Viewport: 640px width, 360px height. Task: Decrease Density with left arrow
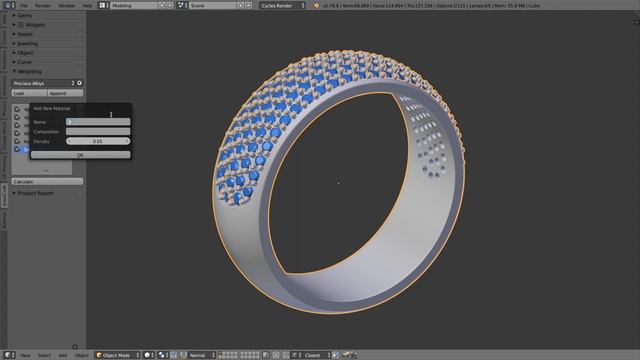tap(69, 141)
